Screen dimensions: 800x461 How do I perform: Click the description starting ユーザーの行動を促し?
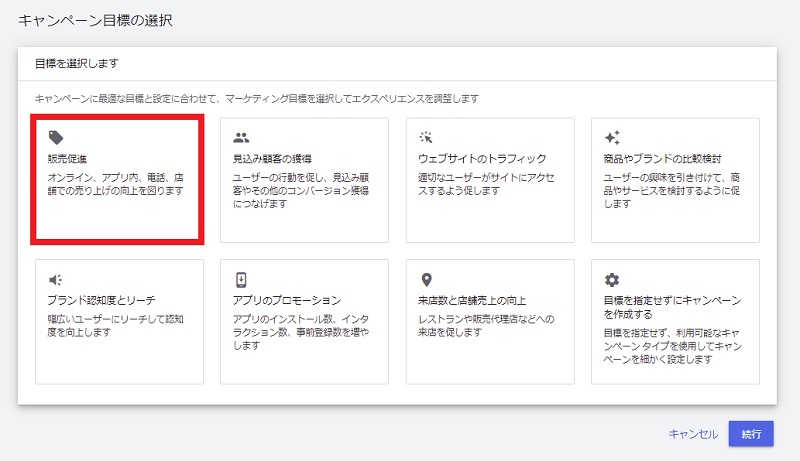point(301,191)
